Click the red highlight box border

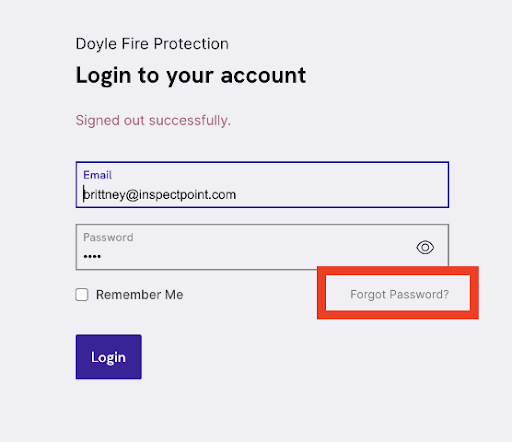click(x=398, y=270)
